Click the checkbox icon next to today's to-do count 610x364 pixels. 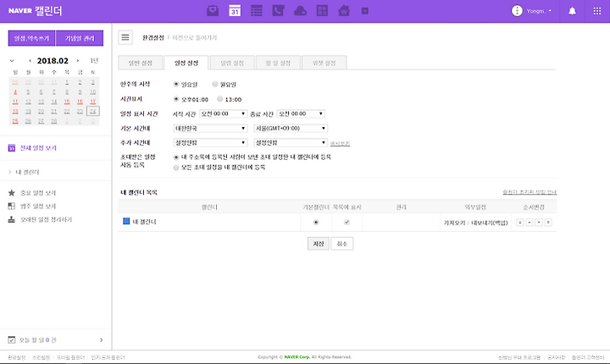tap(12, 340)
